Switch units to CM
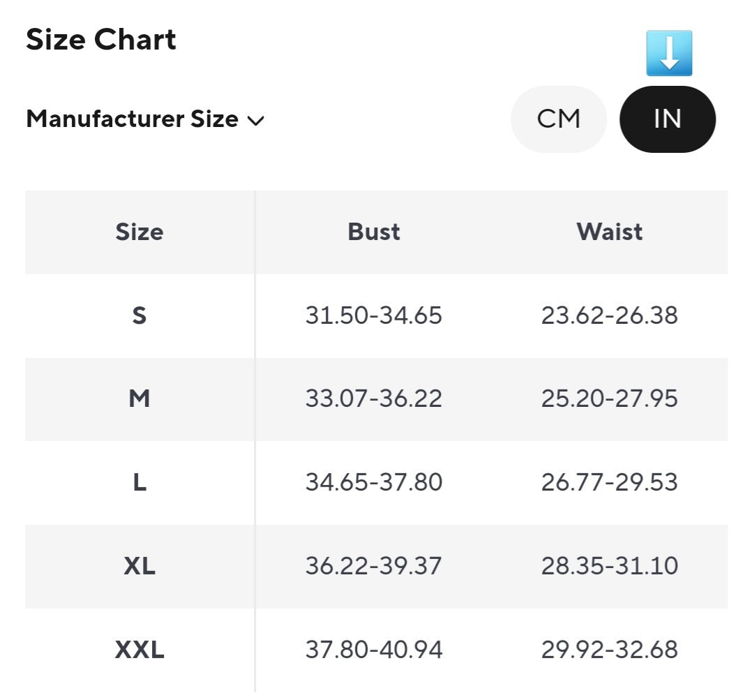 (559, 119)
